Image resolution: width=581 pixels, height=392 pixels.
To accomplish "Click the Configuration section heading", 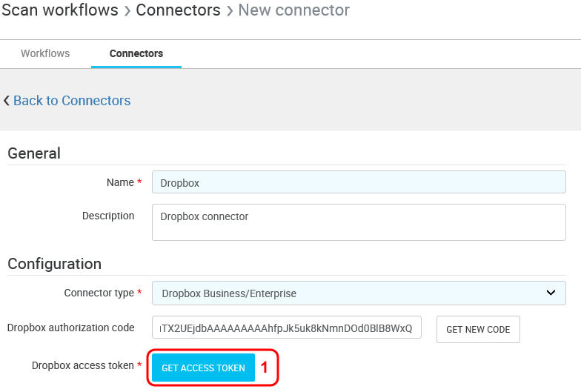I will [x=55, y=264].
